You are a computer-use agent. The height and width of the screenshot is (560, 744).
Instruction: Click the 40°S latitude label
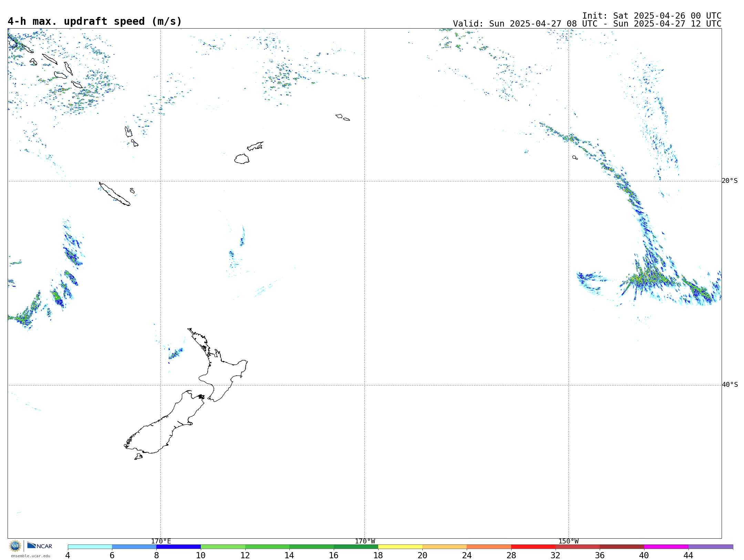[730, 385]
